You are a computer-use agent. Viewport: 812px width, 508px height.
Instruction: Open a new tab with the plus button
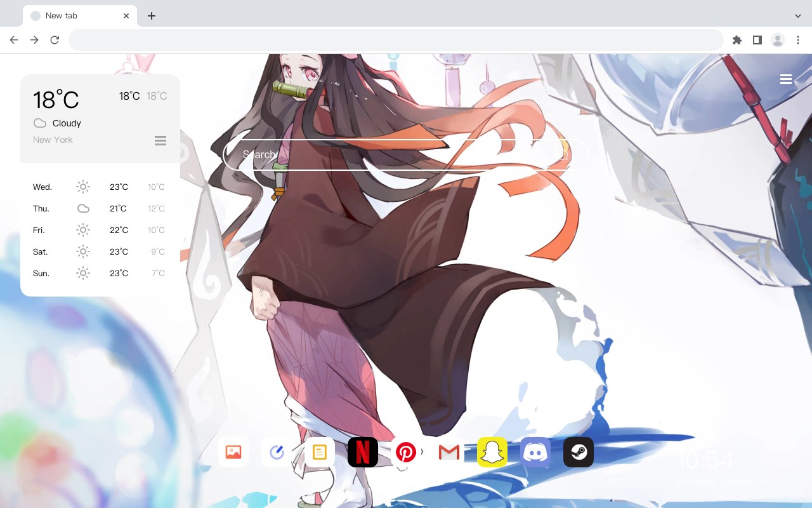(x=151, y=16)
